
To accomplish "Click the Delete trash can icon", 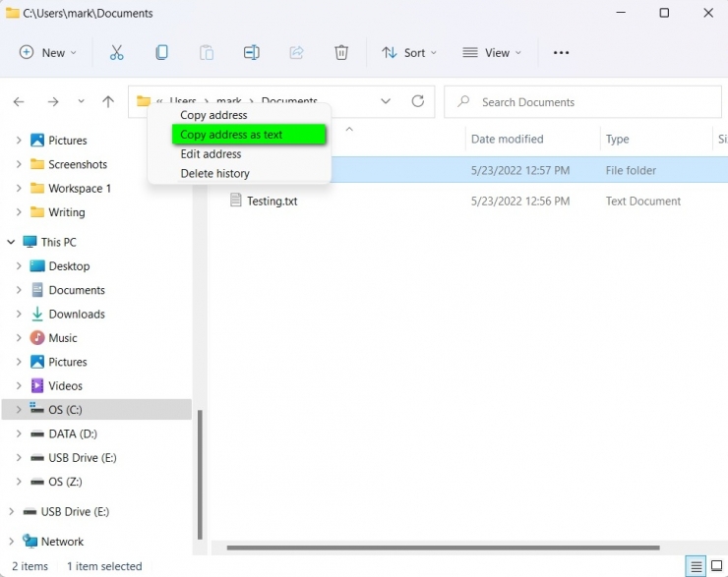I will point(340,52).
